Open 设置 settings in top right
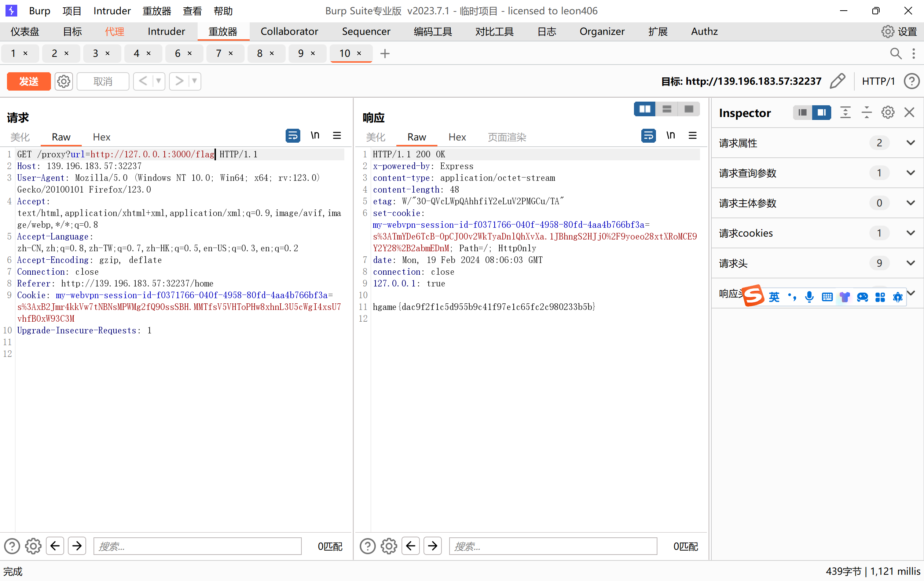924x581 pixels. pos(899,32)
